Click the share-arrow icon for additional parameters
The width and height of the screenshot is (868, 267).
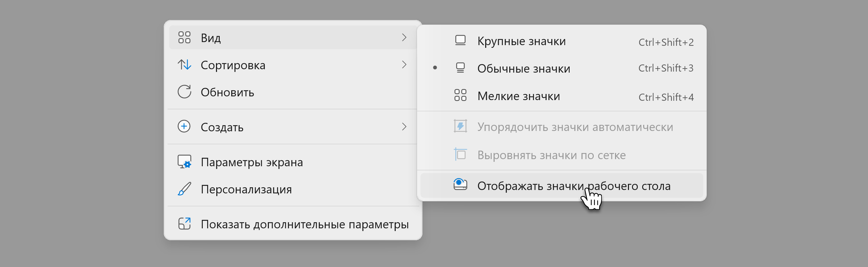point(184,224)
